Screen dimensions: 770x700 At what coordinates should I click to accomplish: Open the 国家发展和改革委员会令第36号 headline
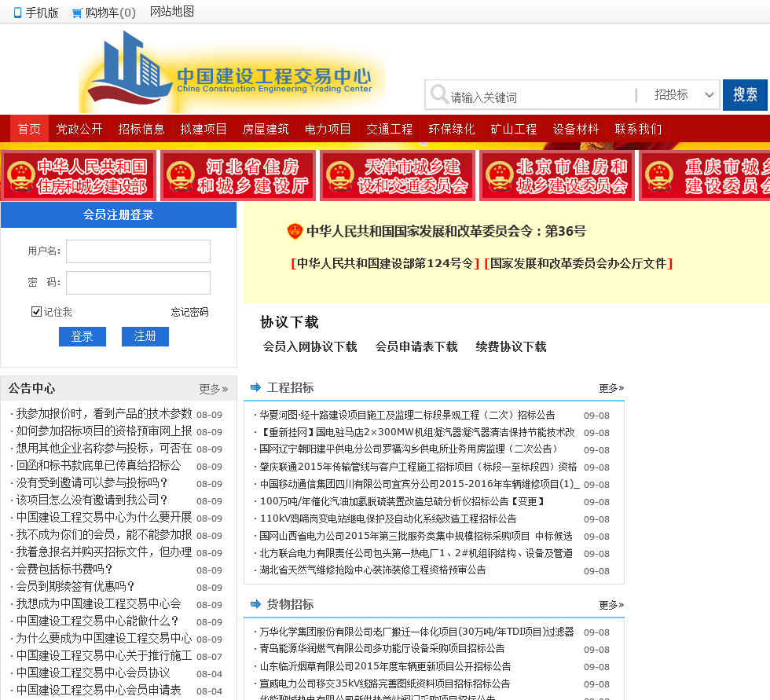click(x=446, y=231)
